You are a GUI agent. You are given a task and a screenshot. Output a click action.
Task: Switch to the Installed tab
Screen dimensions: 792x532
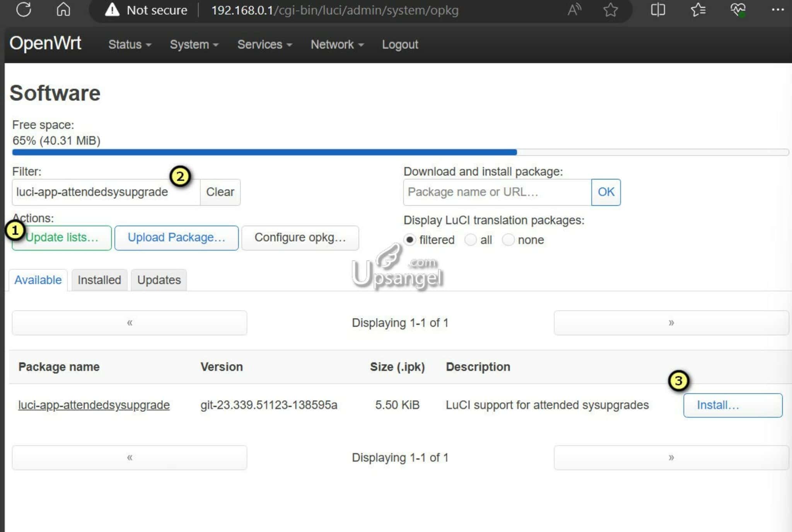click(x=99, y=280)
